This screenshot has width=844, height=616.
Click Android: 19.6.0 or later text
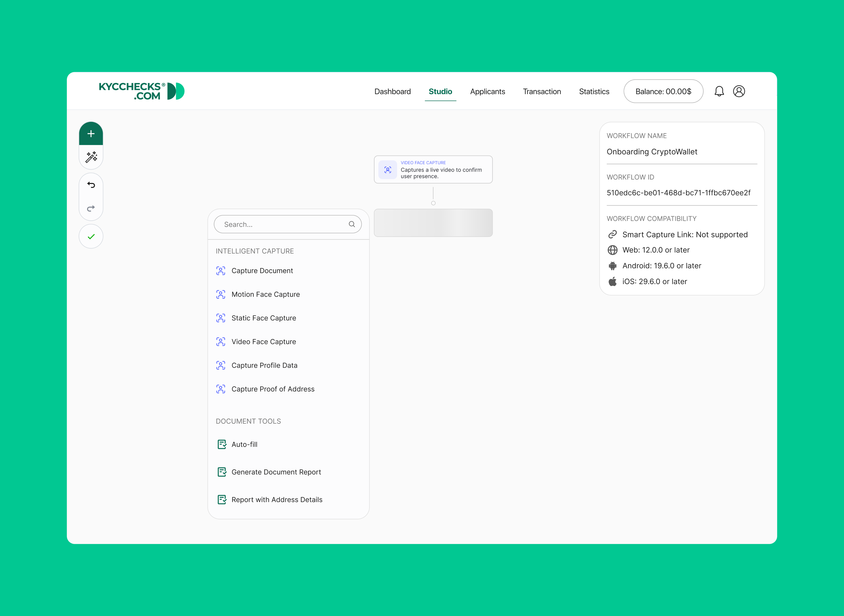662,266
